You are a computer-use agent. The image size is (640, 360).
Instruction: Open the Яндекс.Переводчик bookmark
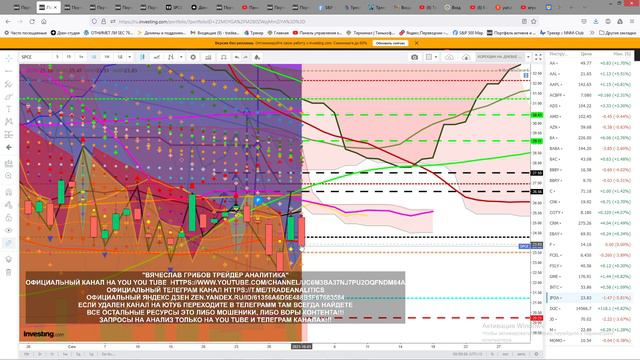point(423,33)
